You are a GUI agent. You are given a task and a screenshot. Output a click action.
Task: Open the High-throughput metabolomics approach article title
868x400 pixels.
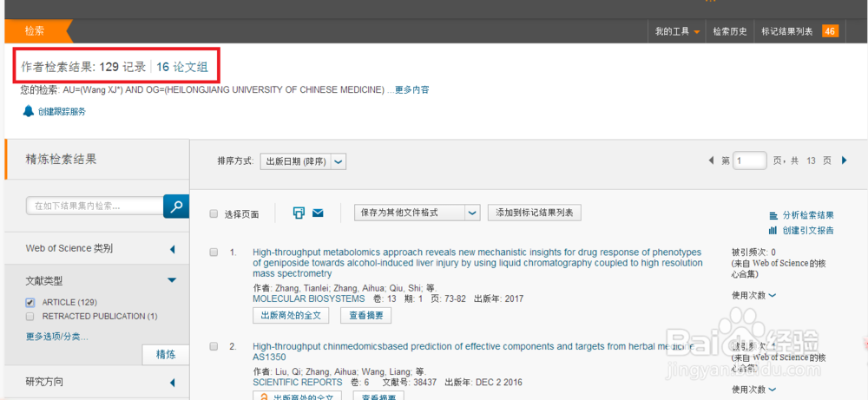477,263
